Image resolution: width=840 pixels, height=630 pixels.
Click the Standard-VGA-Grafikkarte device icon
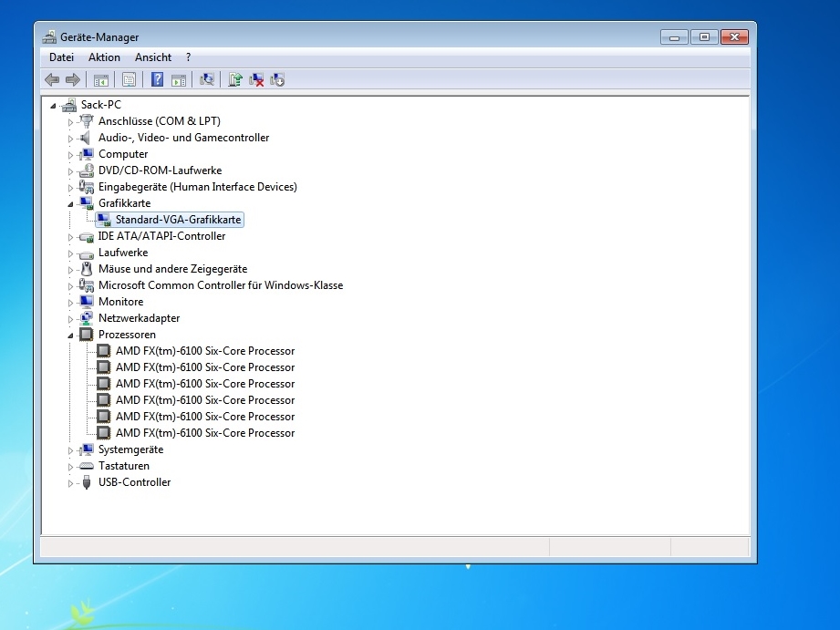(x=103, y=220)
